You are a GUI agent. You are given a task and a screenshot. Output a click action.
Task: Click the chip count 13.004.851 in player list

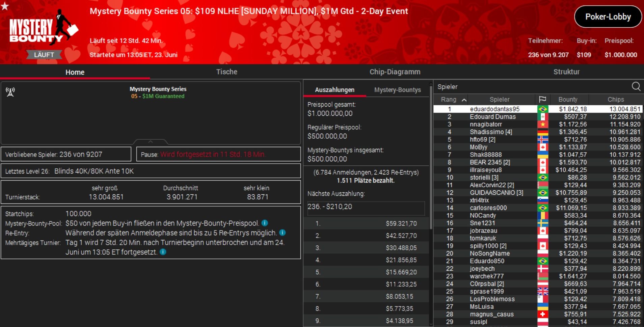(x=625, y=109)
